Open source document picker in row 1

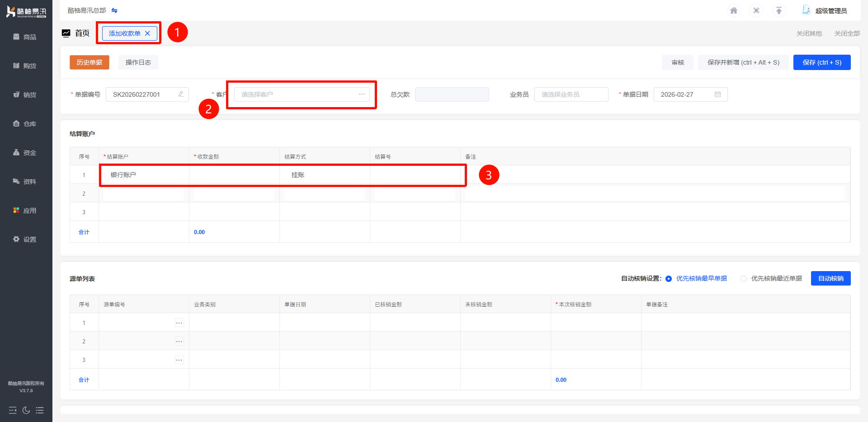[179, 323]
